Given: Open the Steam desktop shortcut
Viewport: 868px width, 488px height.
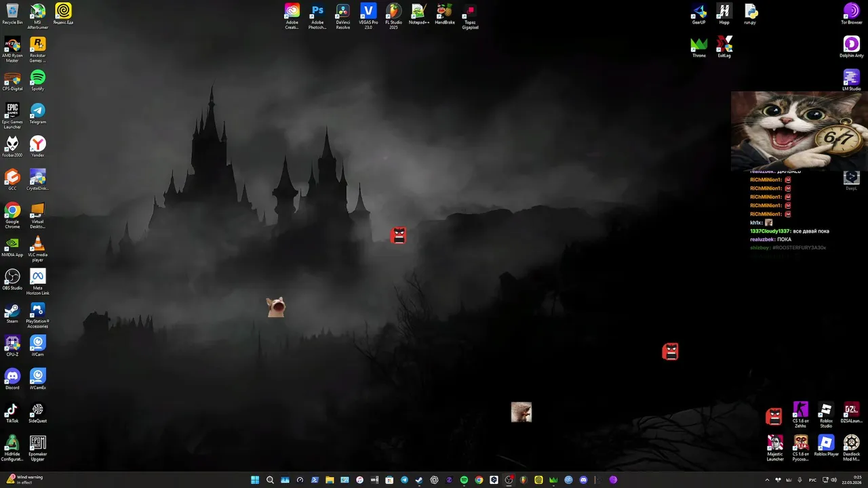Looking at the screenshot, I should point(12,312).
